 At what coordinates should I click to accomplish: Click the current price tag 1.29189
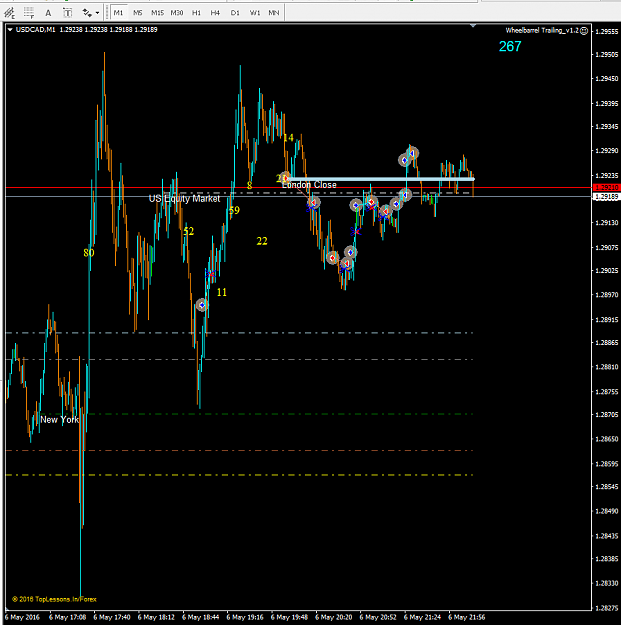click(606, 197)
